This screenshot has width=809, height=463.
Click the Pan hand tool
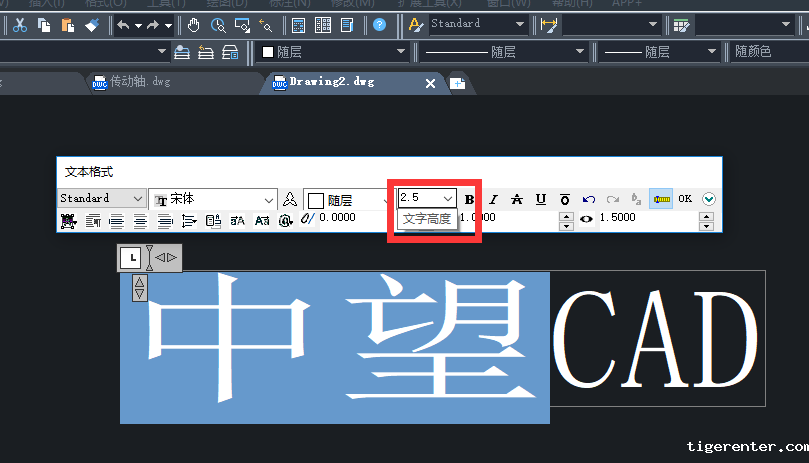pyautogui.click(x=194, y=25)
